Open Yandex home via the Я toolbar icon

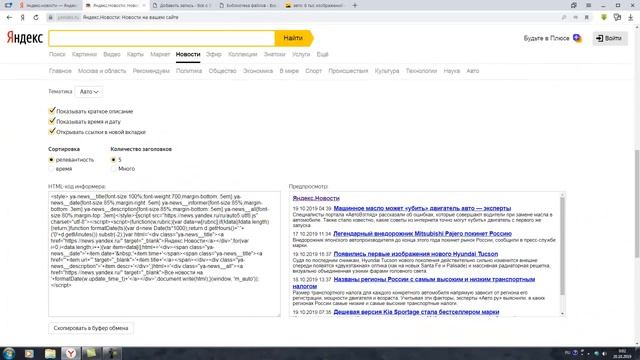[x=22, y=18]
